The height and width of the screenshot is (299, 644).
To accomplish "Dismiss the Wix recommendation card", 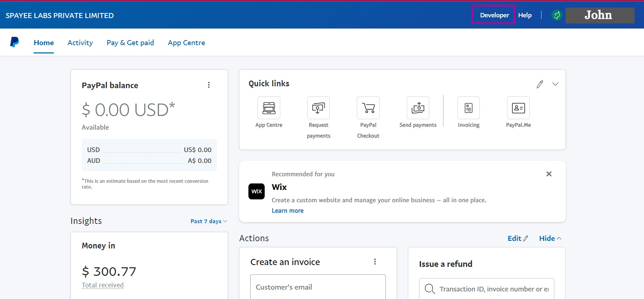I will pos(549,174).
